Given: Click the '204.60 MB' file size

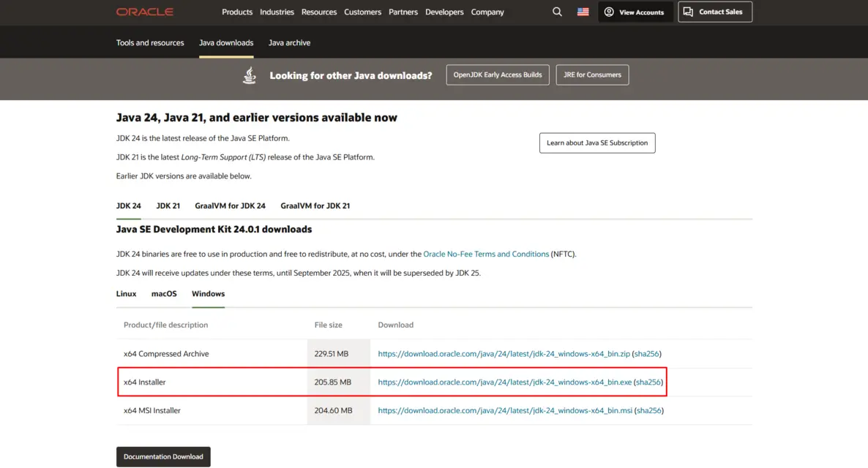Looking at the screenshot, I should click(x=333, y=410).
